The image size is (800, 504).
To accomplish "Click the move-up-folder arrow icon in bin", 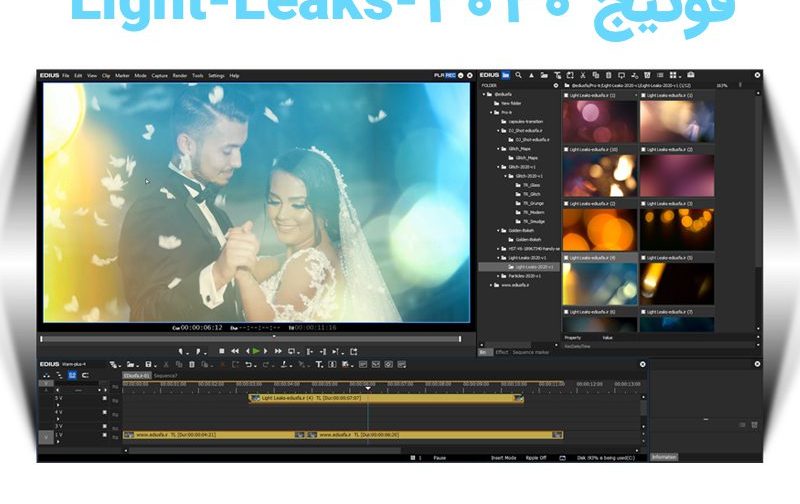I will click(531, 75).
